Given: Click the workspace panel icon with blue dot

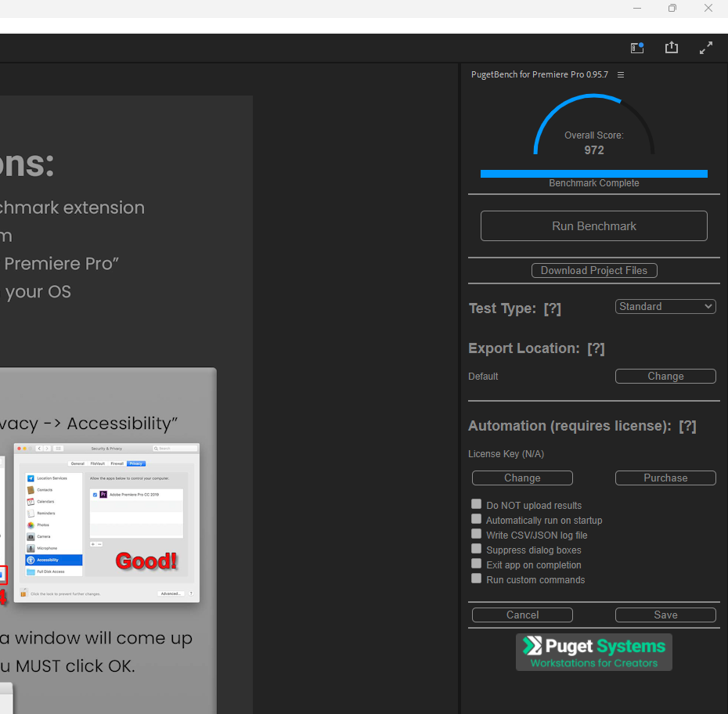Looking at the screenshot, I should click(x=637, y=48).
